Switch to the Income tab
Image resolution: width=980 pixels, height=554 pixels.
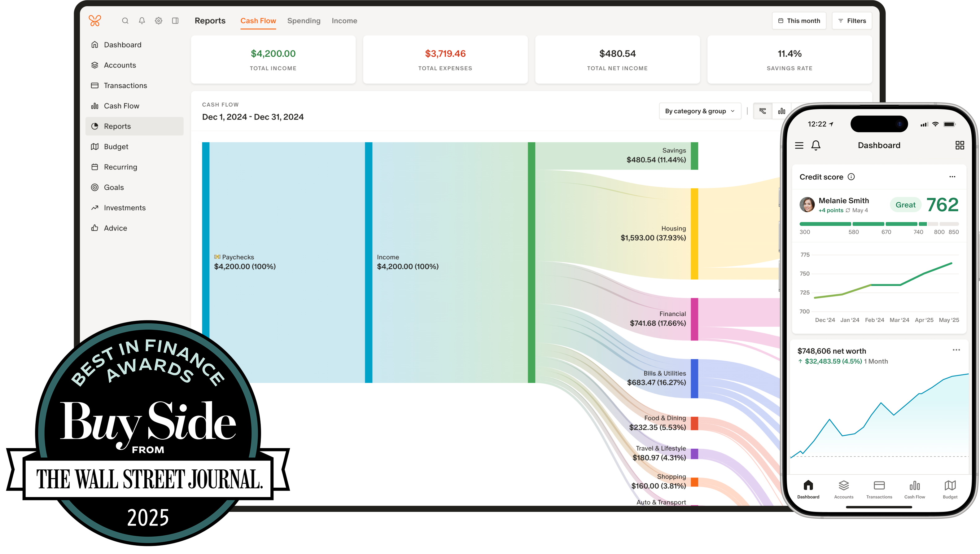tap(344, 21)
